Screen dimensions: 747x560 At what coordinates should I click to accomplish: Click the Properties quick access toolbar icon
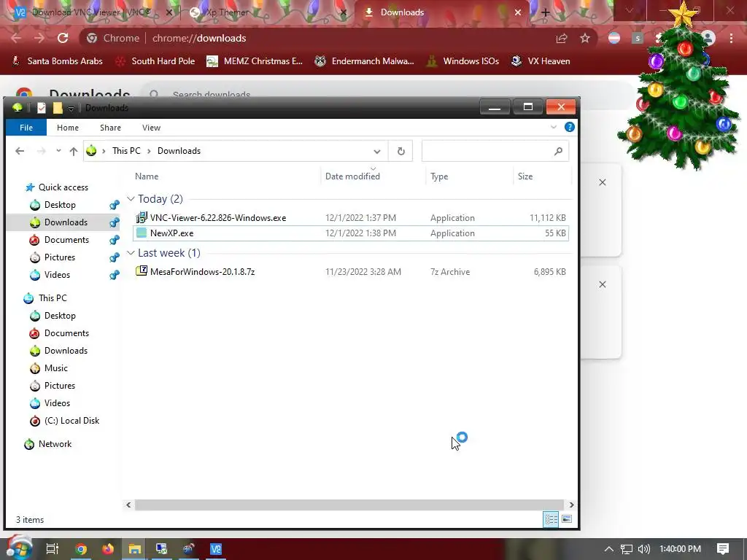(x=42, y=108)
